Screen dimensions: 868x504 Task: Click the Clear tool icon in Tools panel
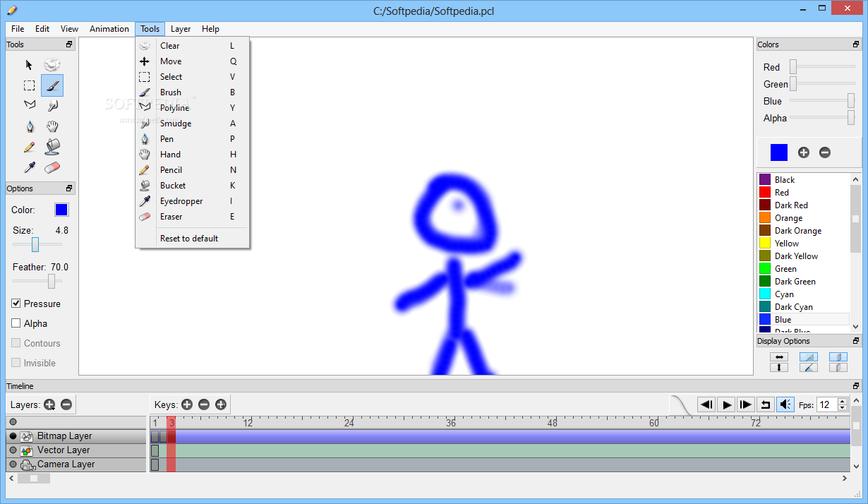point(52,65)
